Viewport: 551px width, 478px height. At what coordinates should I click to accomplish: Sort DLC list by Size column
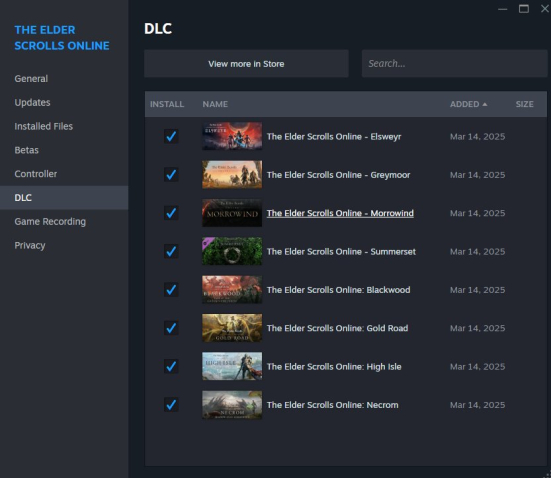coord(524,104)
